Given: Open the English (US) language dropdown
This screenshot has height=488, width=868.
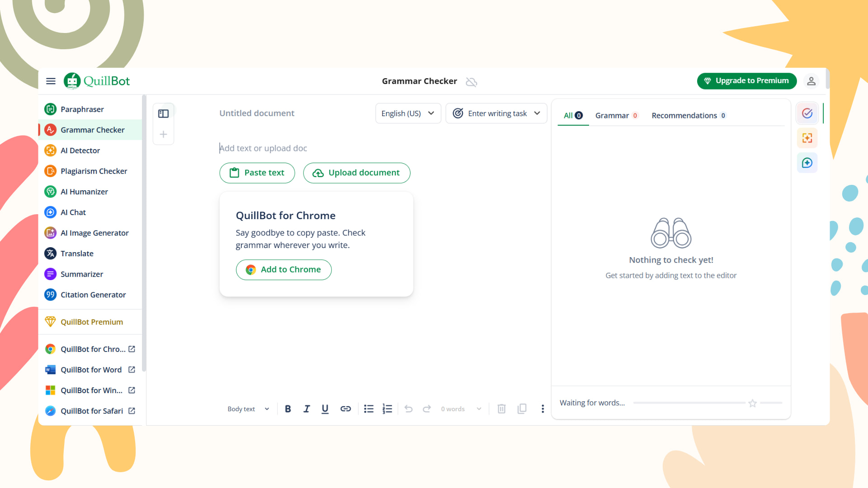Looking at the screenshot, I should (408, 113).
